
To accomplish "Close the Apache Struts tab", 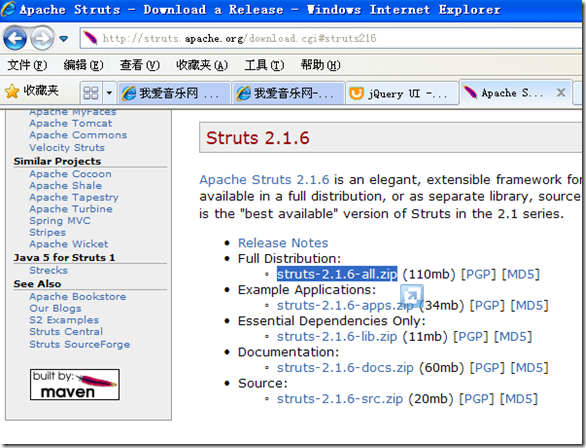I will [x=561, y=92].
